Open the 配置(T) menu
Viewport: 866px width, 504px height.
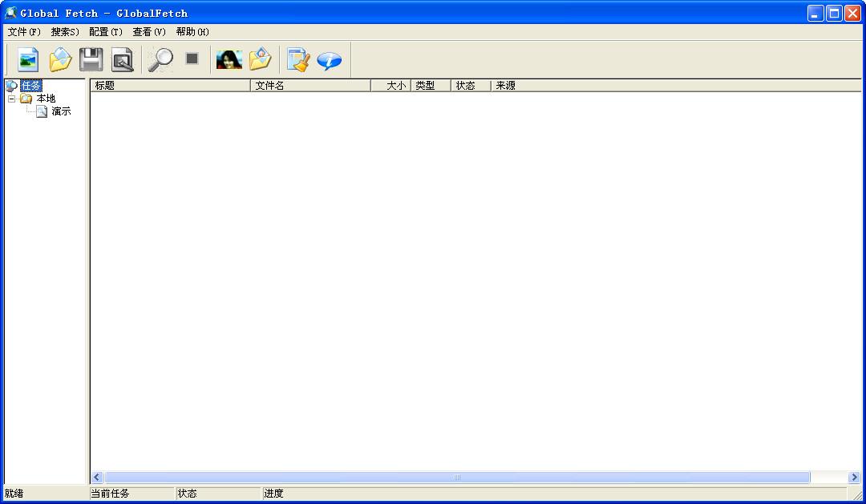point(106,32)
